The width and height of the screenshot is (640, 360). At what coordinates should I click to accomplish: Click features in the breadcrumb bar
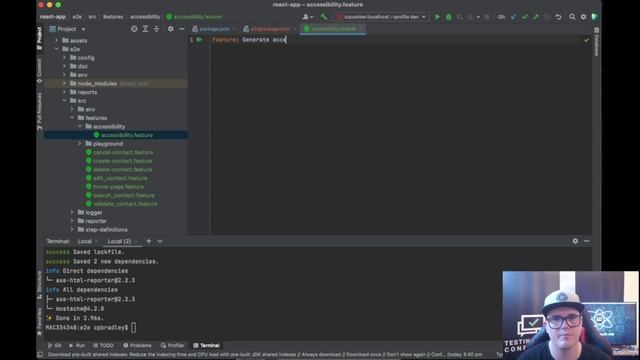pyautogui.click(x=113, y=17)
